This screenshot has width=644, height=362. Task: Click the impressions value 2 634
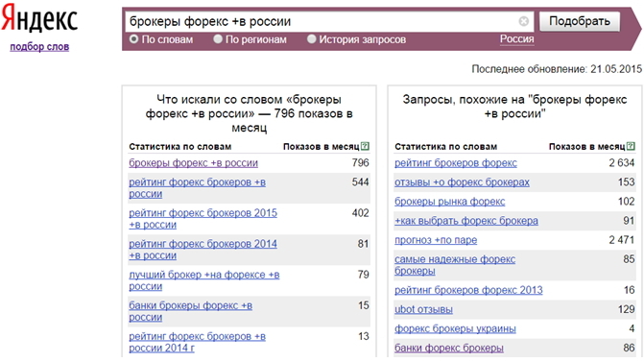[x=622, y=162]
